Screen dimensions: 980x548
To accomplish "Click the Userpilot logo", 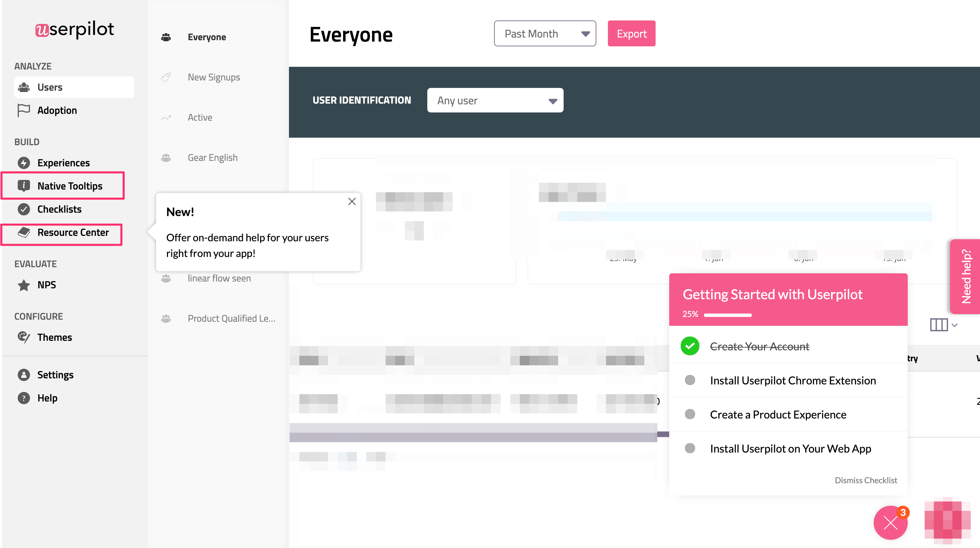I will (75, 29).
